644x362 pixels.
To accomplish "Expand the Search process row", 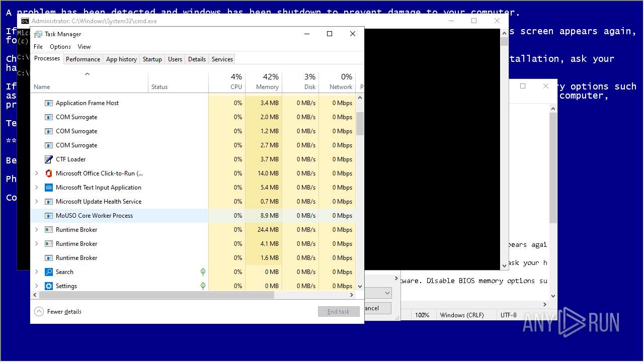I will pyautogui.click(x=36, y=272).
